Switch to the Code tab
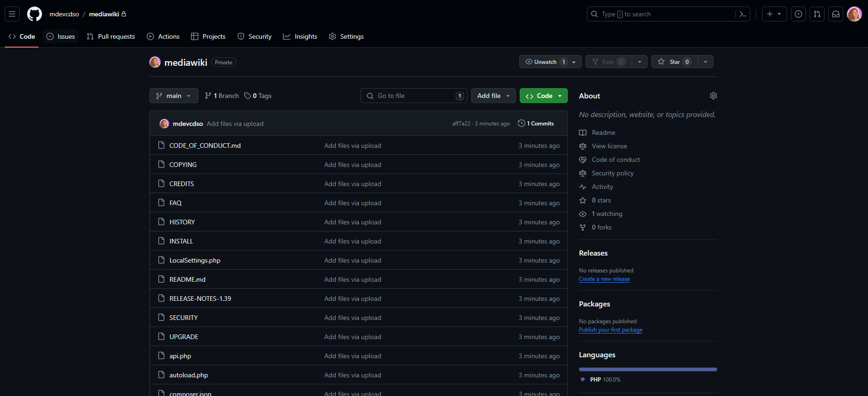Viewport: 868px width, 396px height. pyautogui.click(x=22, y=36)
